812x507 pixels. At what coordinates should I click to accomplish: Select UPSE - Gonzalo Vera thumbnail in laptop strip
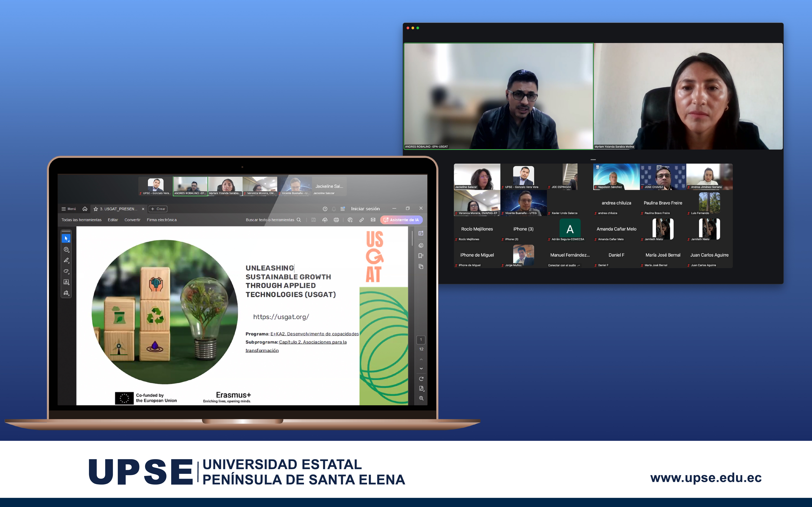click(156, 186)
